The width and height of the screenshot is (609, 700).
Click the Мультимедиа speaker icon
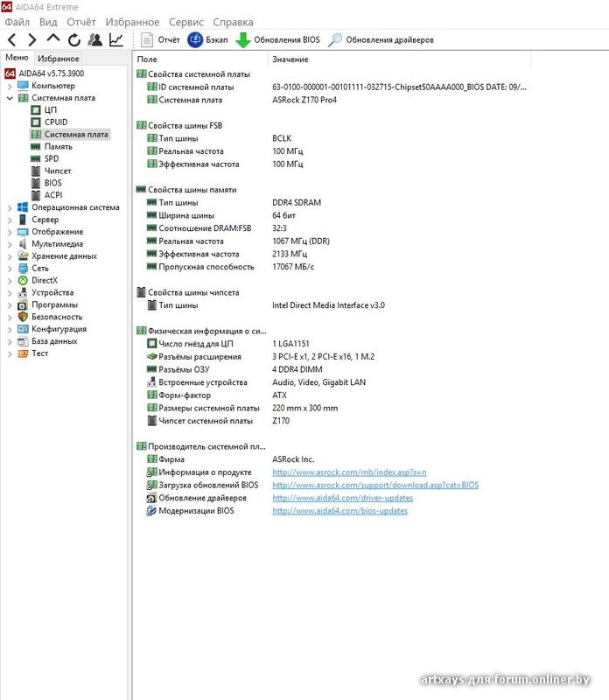point(23,244)
